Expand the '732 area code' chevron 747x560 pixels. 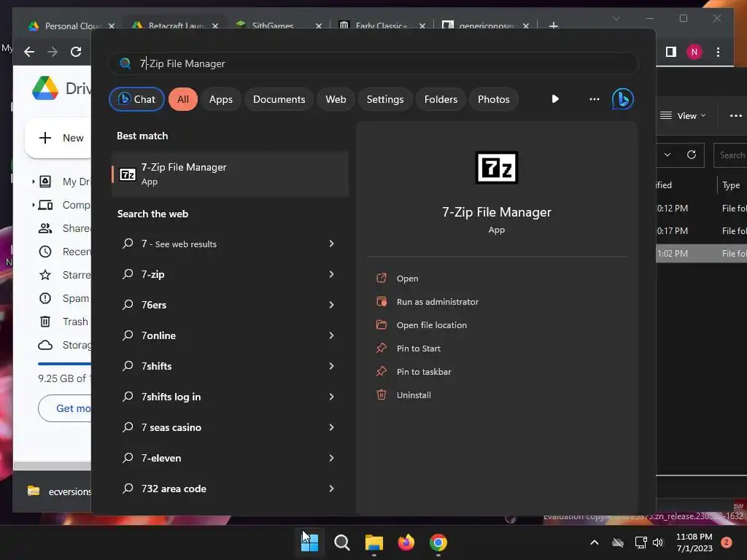(x=332, y=489)
